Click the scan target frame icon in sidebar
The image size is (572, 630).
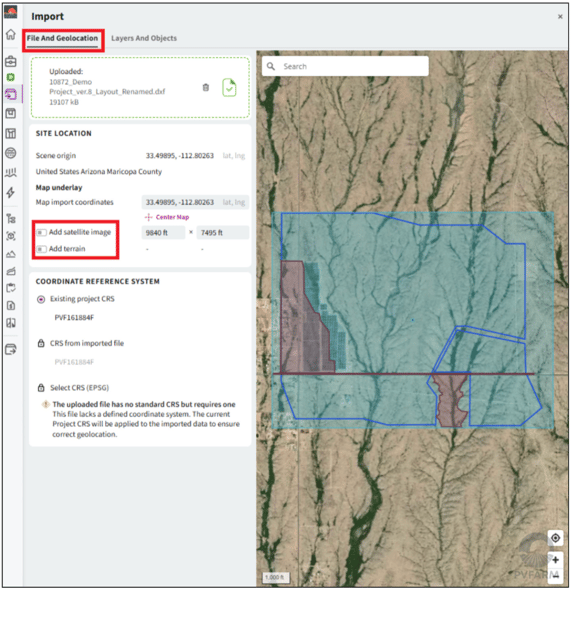(x=11, y=236)
